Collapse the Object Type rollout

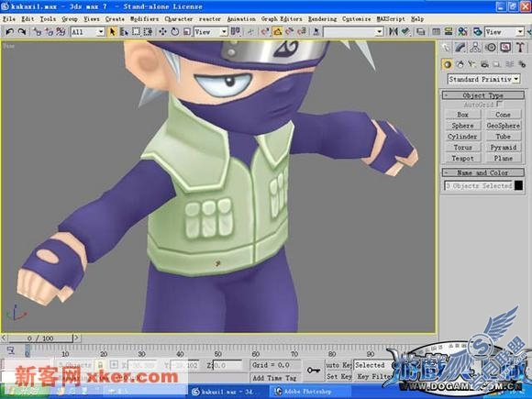pos(483,95)
